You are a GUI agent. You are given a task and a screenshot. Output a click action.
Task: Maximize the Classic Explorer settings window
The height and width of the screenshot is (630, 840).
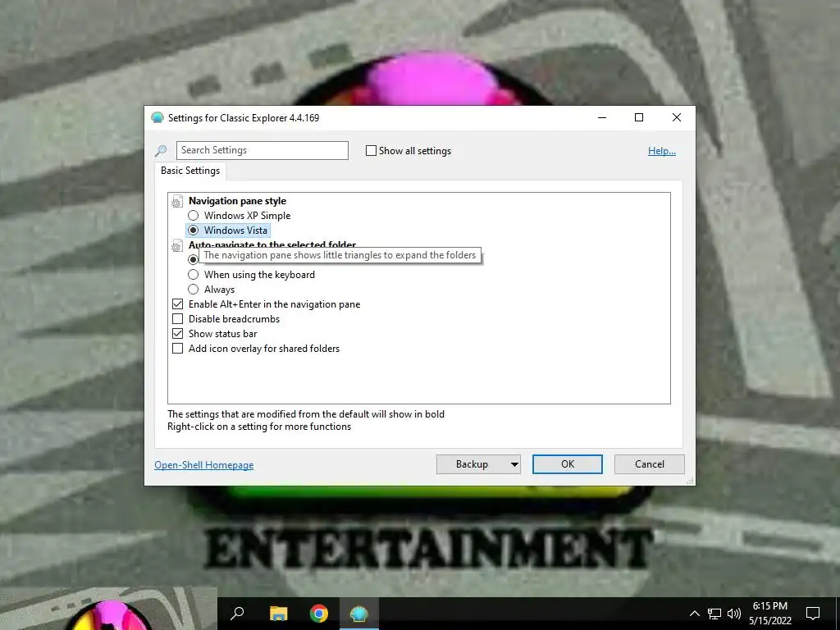coord(639,118)
